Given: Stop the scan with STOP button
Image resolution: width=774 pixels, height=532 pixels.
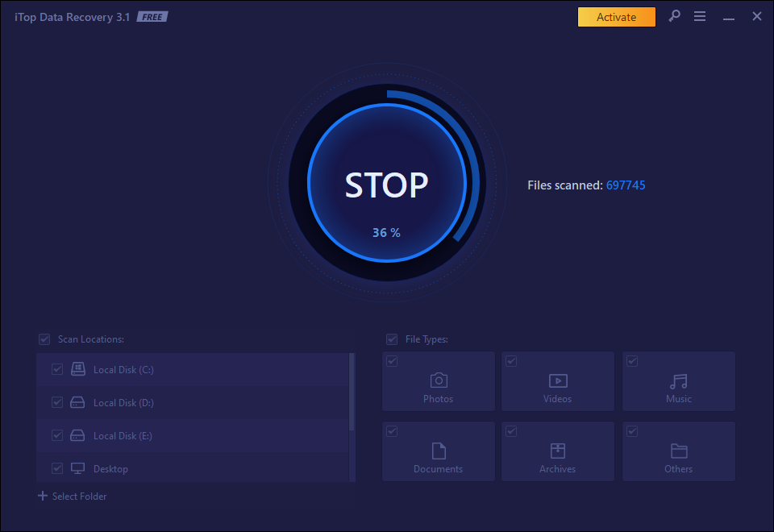Looking at the screenshot, I should click(x=386, y=184).
